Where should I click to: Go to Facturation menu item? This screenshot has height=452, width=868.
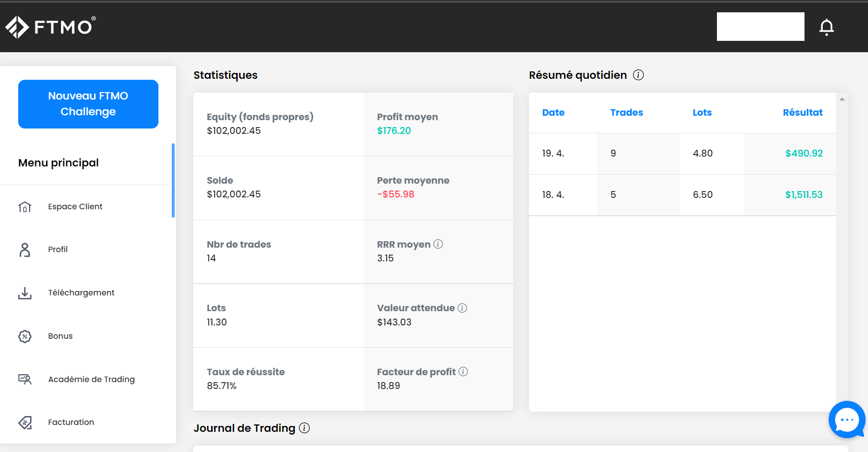pos(71,422)
